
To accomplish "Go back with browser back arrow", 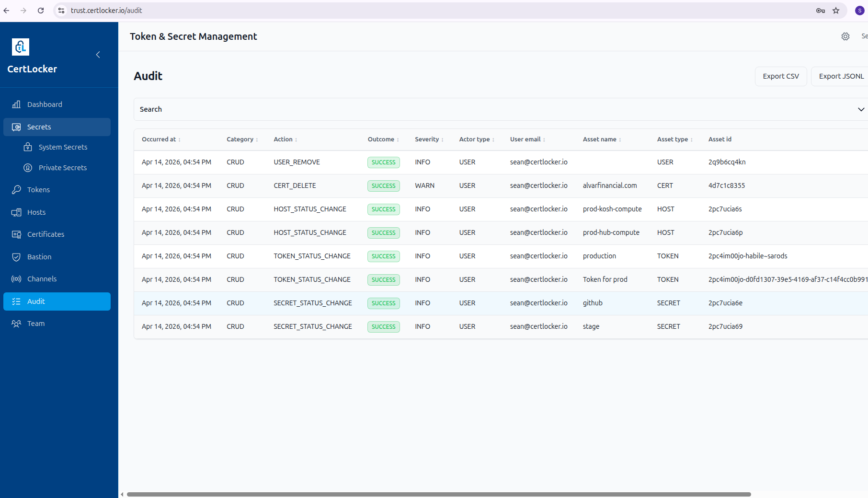I will click(x=6, y=11).
